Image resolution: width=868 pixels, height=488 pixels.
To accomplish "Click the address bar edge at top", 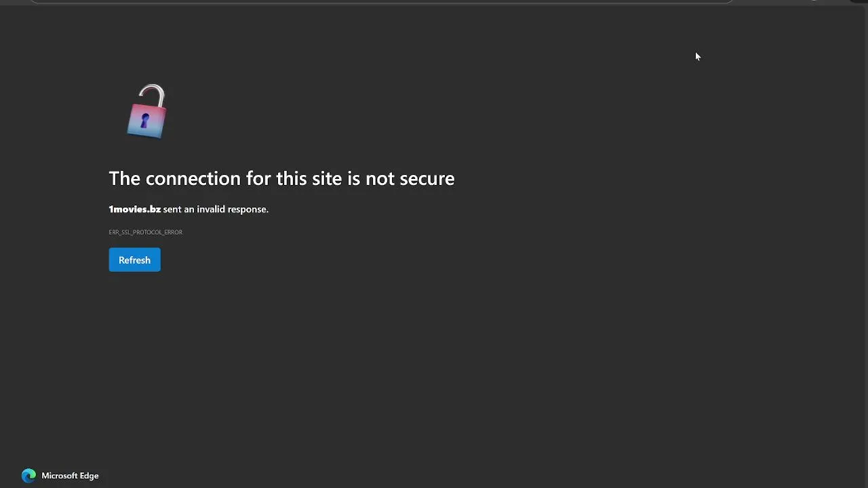I will click(x=380, y=2).
